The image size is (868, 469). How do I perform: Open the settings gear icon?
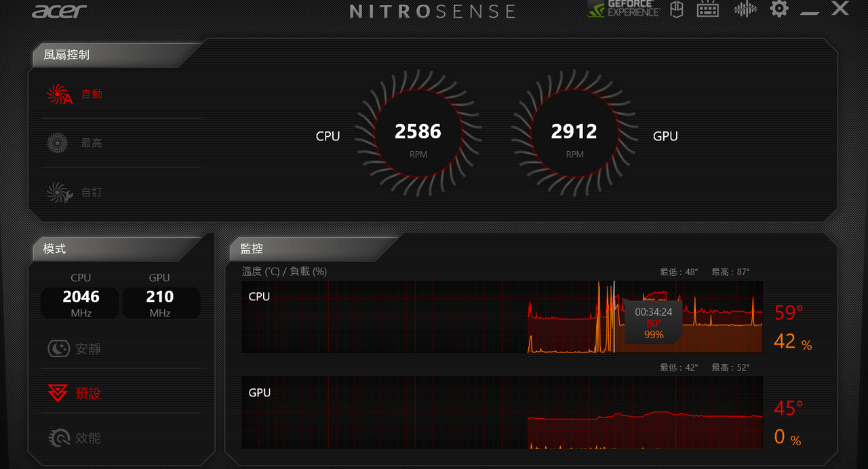pos(779,9)
